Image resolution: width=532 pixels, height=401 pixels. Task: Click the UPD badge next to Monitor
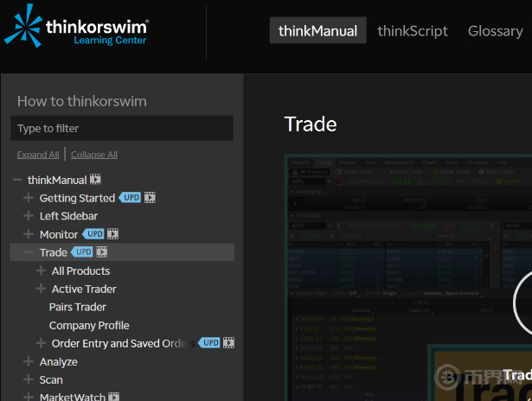tap(93, 234)
